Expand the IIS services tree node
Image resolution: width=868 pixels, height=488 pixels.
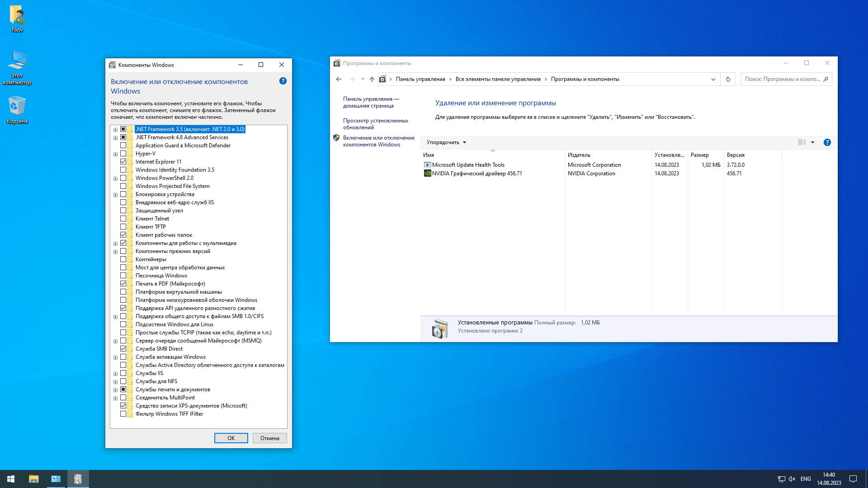(x=115, y=374)
